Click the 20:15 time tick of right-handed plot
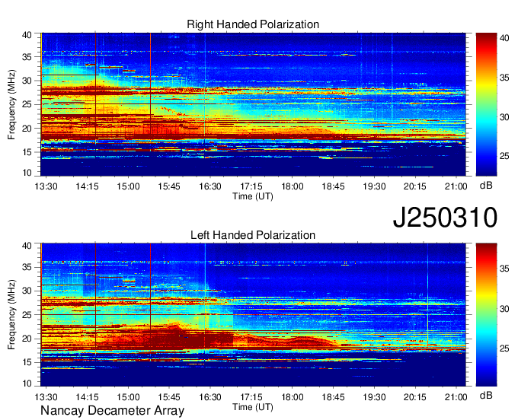This screenshot has height=420, width=518. click(x=415, y=186)
